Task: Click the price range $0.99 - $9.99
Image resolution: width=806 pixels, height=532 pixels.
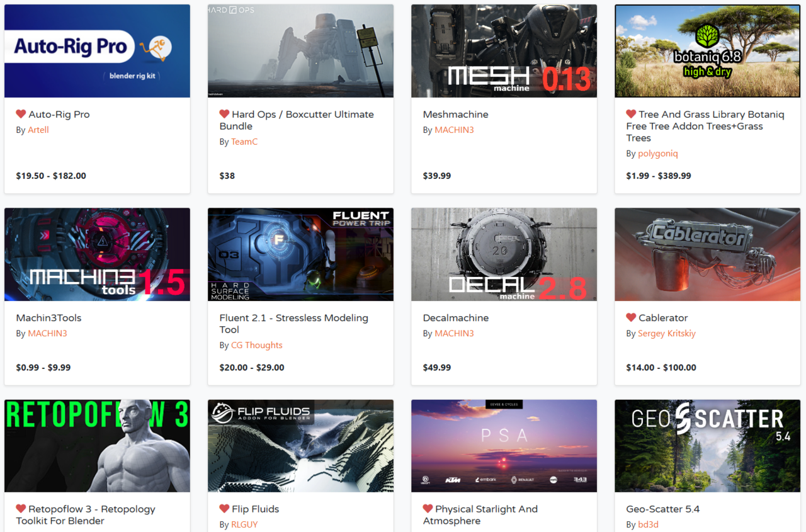Action: pos(43,367)
